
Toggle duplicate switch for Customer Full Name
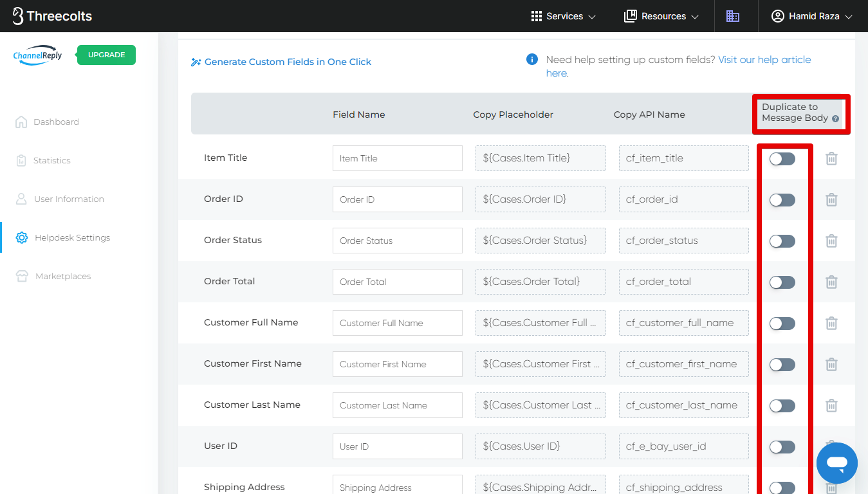pyautogui.click(x=782, y=324)
